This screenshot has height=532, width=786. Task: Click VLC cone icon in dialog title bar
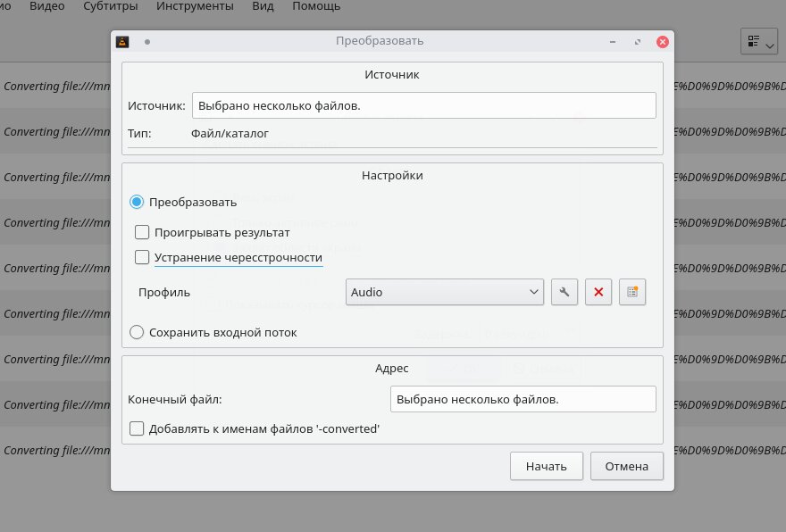click(123, 42)
